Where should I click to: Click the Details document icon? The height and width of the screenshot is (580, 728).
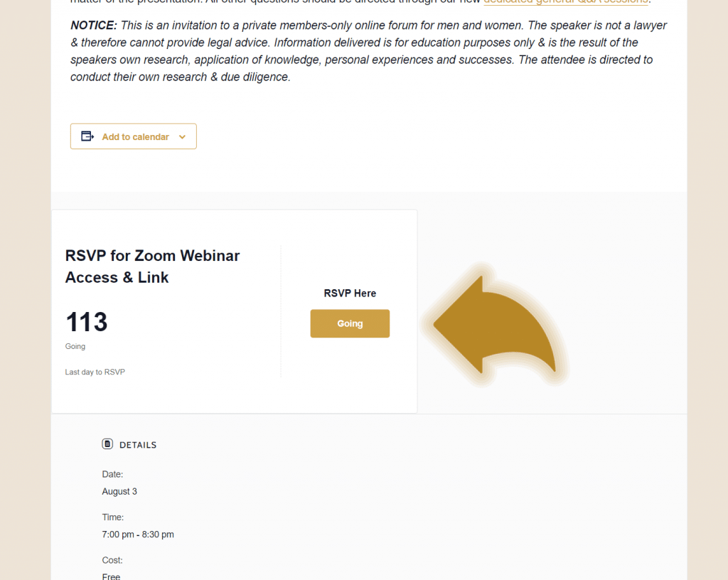(x=107, y=444)
